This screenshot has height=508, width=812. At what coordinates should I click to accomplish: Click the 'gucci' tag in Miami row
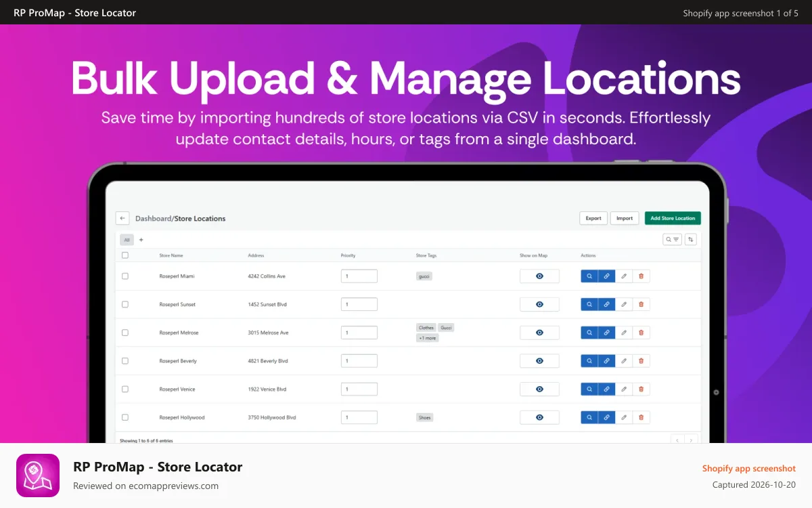424,276
